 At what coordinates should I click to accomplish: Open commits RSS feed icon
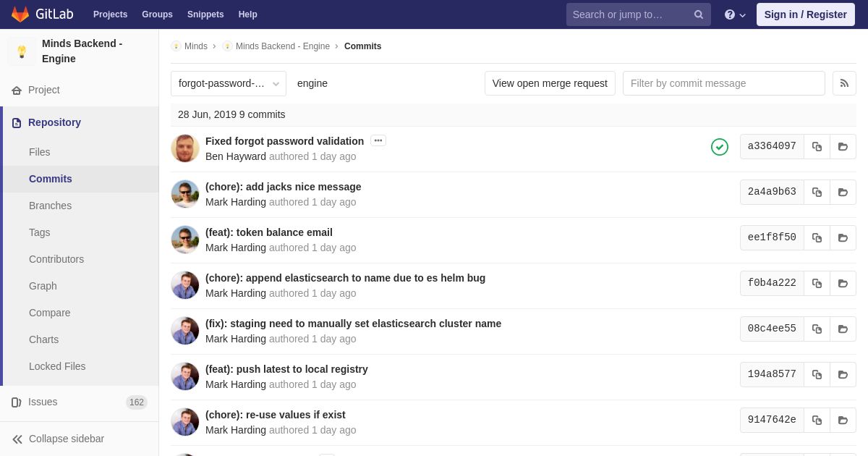click(844, 83)
